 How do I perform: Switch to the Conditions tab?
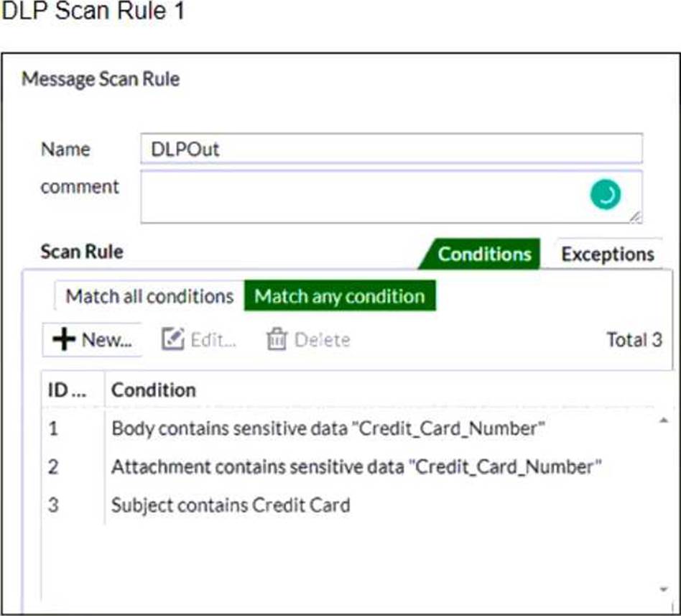click(x=483, y=254)
